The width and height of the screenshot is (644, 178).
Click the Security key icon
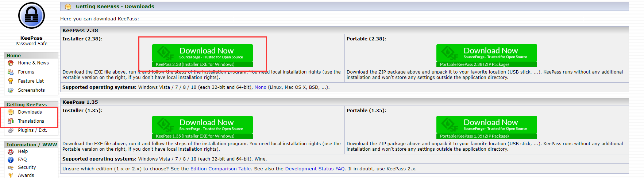[x=11, y=167]
